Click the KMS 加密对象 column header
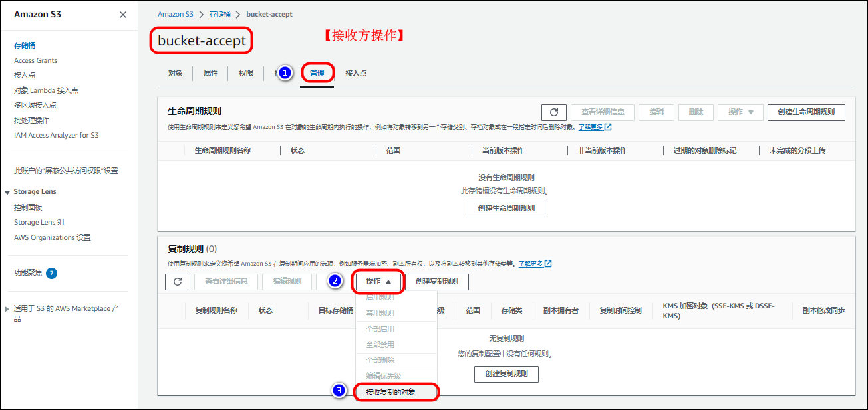 (718, 311)
